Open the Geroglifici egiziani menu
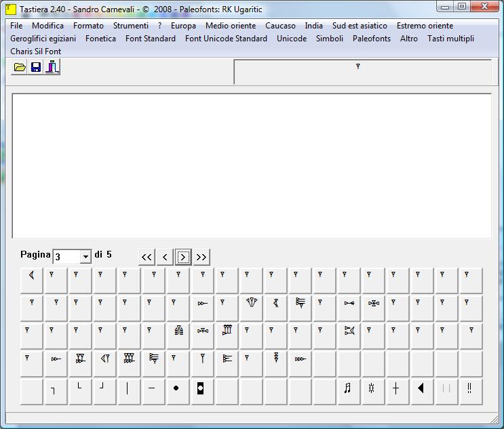The width and height of the screenshot is (504, 429). pos(43,39)
